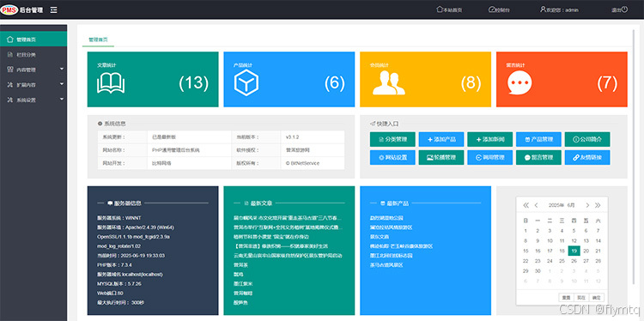This screenshot has height=321, width=644.
Task: Open the 分类管理 shortcut button
Action: tap(392, 139)
